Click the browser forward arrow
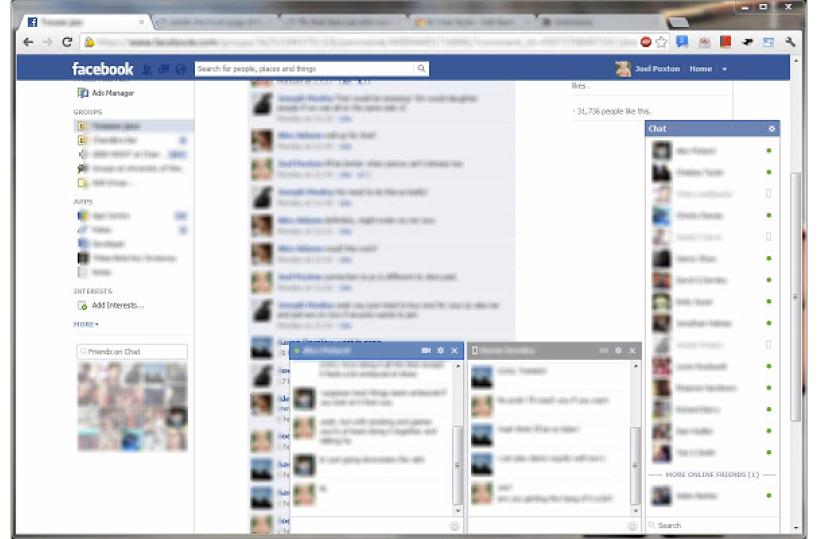 tap(47, 42)
